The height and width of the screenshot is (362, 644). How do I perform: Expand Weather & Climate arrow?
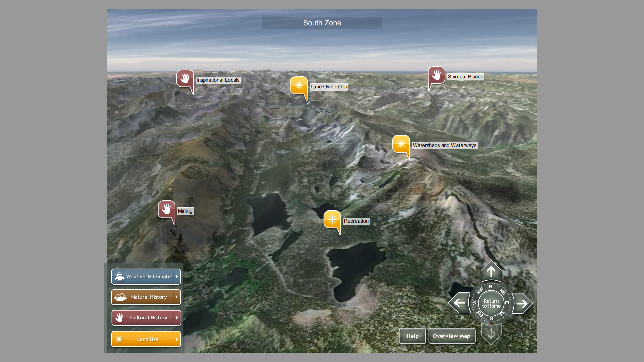click(177, 277)
